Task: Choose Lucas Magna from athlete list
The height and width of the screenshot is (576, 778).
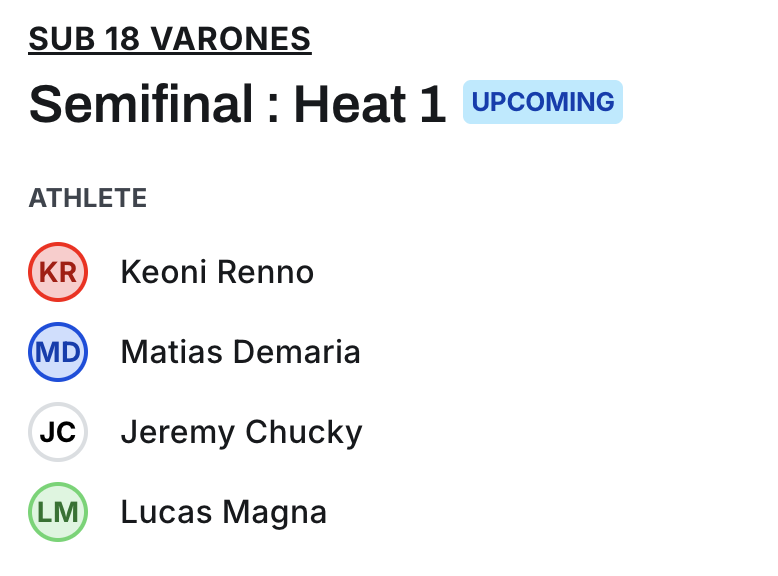Action: (223, 512)
